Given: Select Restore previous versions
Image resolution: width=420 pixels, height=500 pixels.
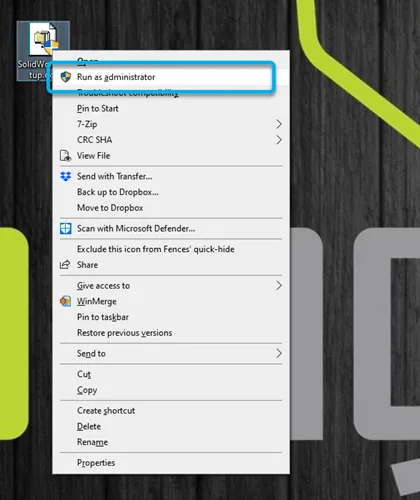Looking at the screenshot, I should point(124,333).
